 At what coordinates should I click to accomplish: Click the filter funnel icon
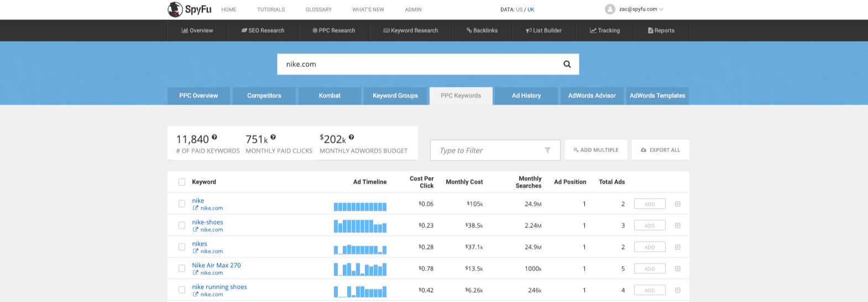(x=547, y=150)
